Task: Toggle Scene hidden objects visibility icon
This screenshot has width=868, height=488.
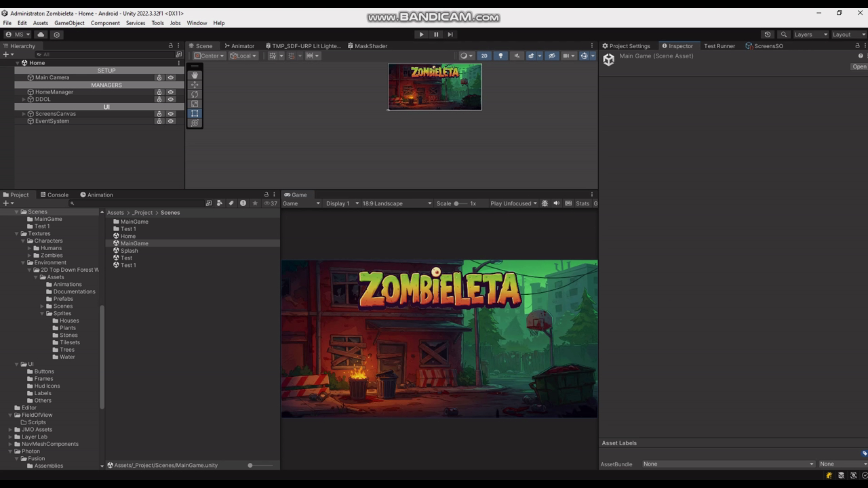Action: tap(551, 56)
